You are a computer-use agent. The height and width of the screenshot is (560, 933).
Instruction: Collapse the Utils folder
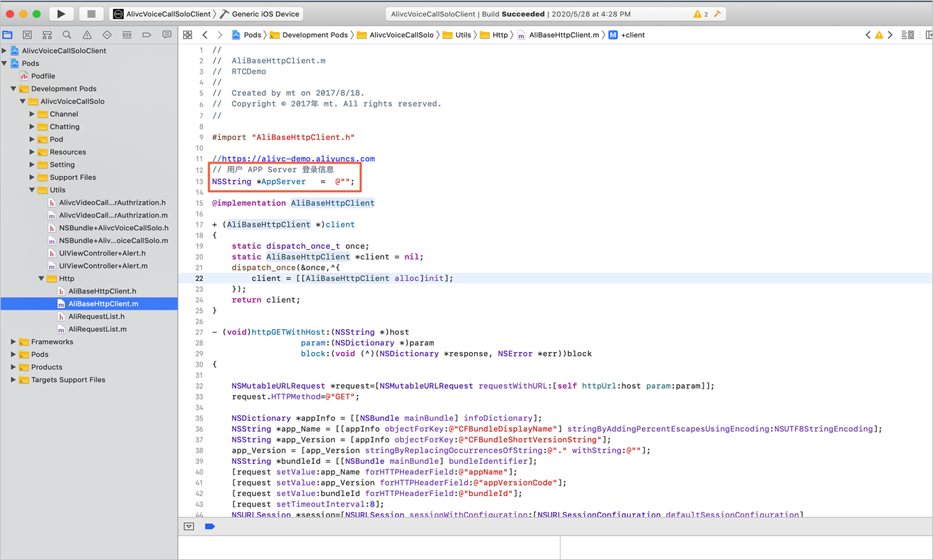coord(32,190)
